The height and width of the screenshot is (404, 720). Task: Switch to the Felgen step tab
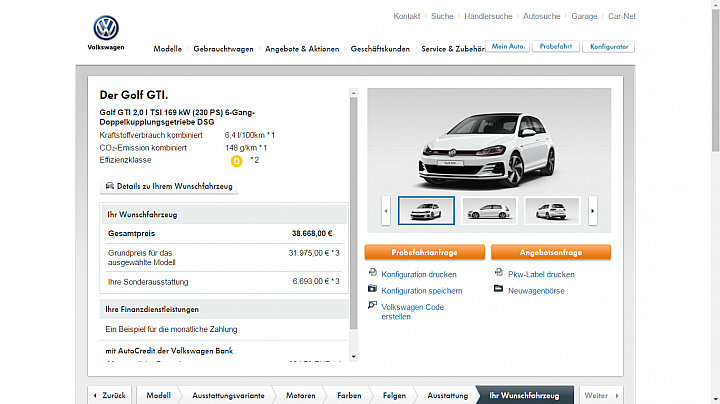[x=394, y=395]
